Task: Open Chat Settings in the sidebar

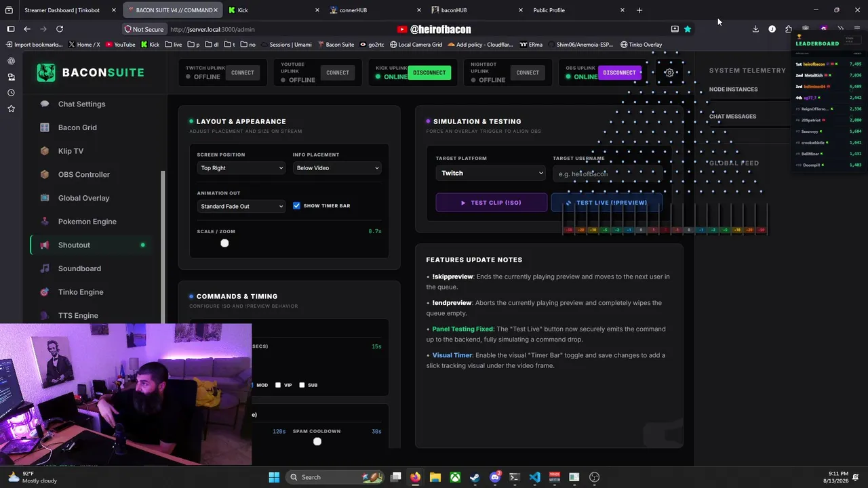Action: (81, 104)
